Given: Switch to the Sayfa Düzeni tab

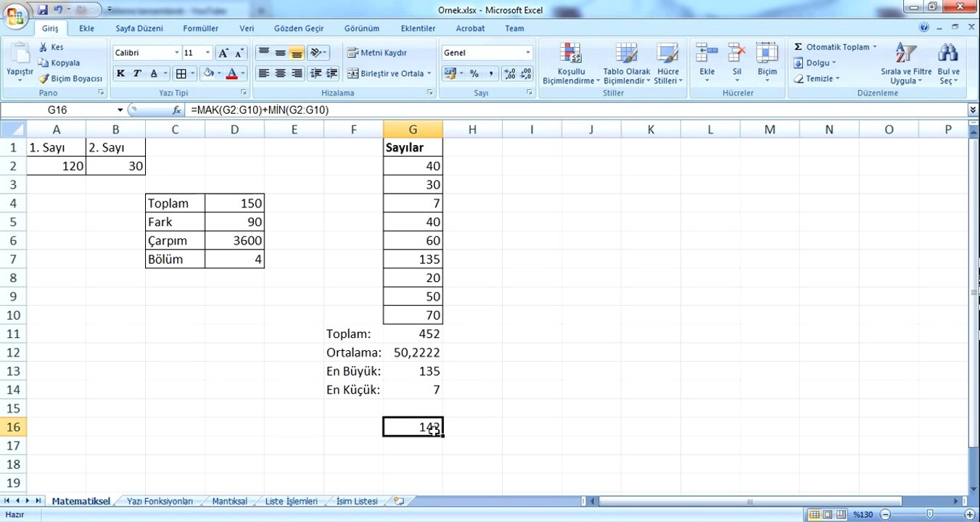Looking at the screenshot, I should (x=139, y=28).
